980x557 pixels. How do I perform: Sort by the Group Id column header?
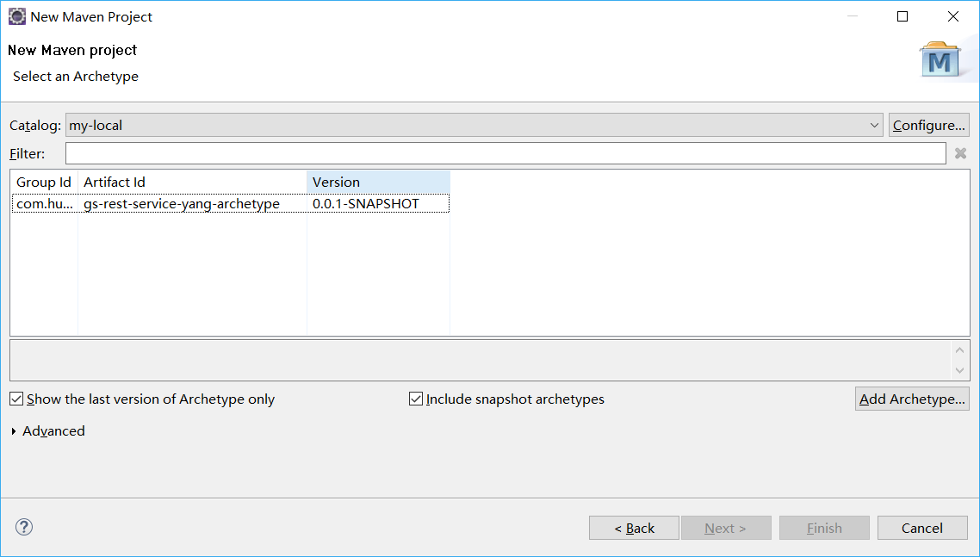click(45, 182)
